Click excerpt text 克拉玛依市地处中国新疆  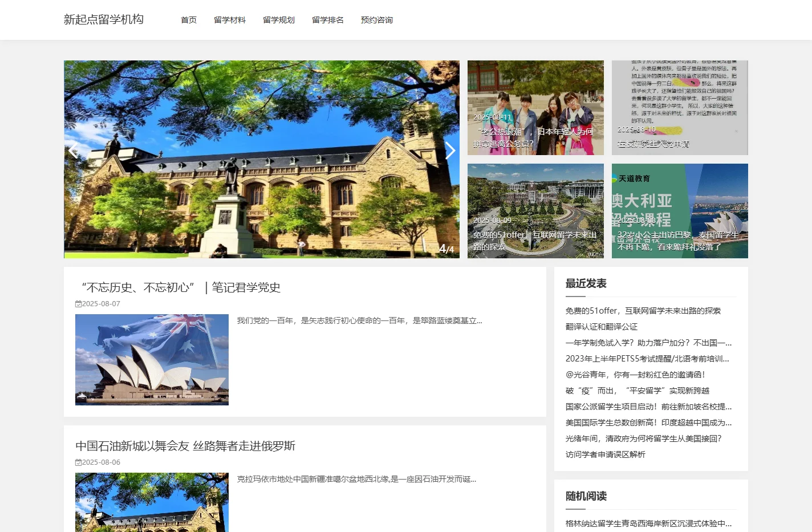(357, 479)
